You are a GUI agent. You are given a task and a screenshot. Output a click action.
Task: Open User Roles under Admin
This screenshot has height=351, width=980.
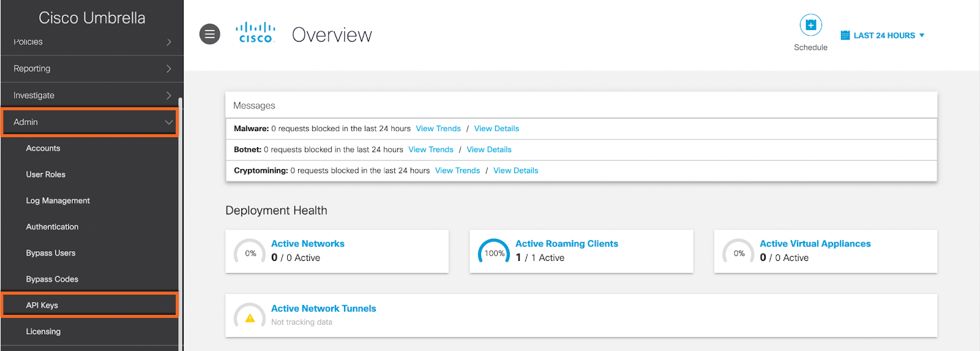(45, 175)
